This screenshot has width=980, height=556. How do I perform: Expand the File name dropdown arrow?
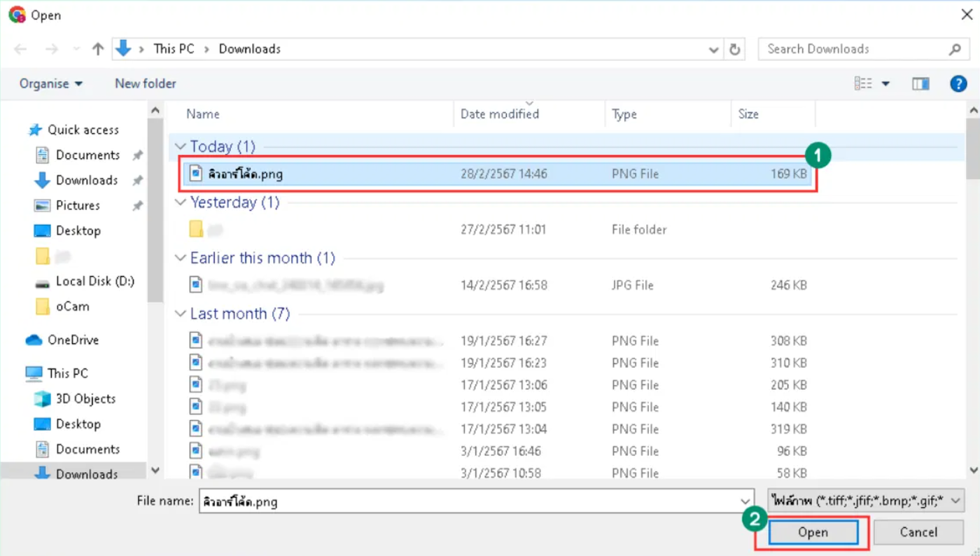click(745, 501)
